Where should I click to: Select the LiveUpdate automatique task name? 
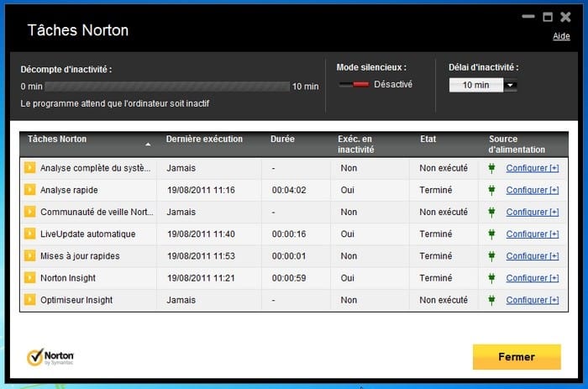point(87,234)
